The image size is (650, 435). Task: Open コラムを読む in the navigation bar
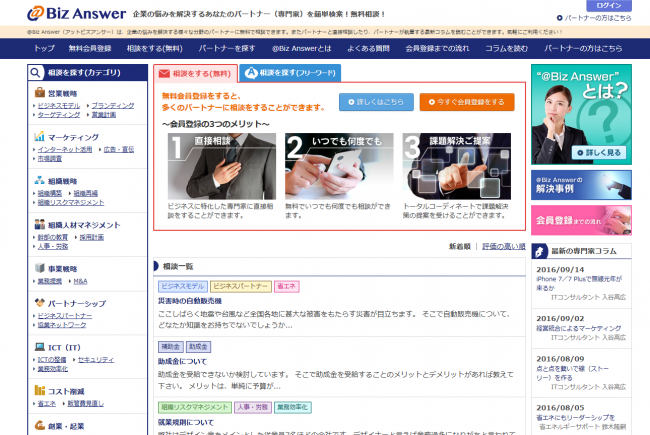point(507,49)
